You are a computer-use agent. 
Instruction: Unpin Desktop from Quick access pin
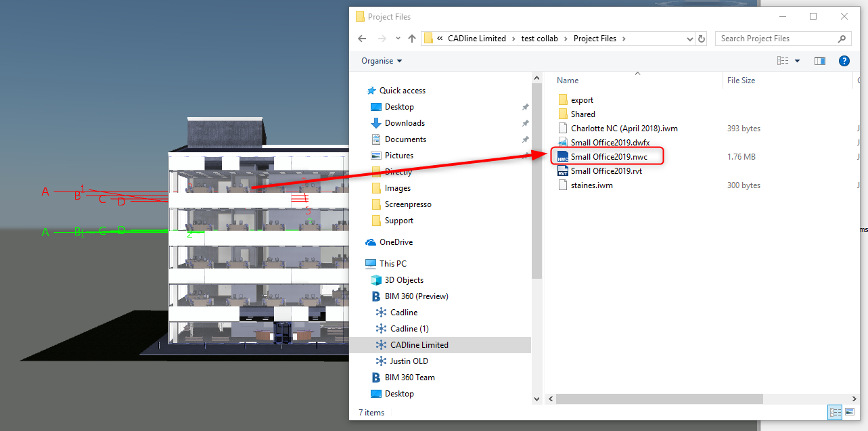click(525, 107)
